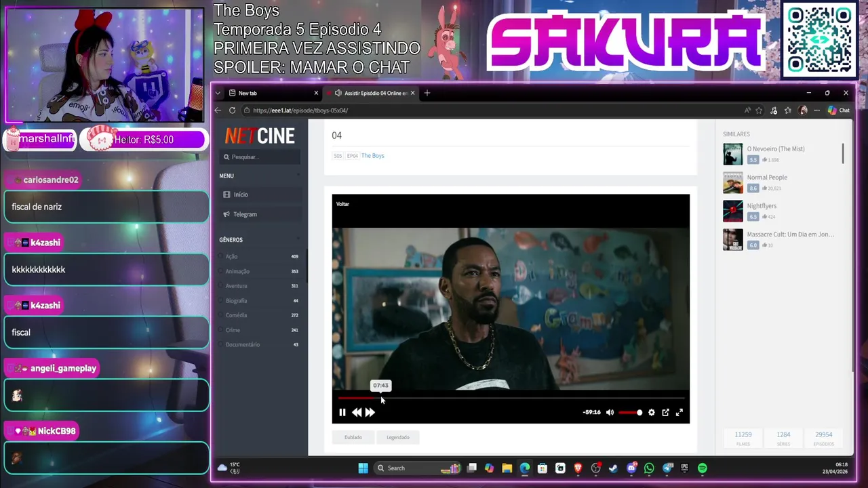Rewind the video with the back arrows
Screen dimensions: 868x488
point(357,412)
